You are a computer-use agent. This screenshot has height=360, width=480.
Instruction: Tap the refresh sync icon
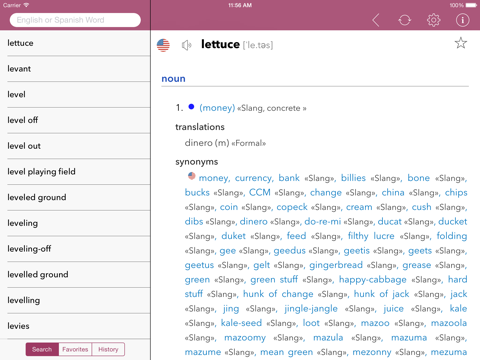[404, 20]
